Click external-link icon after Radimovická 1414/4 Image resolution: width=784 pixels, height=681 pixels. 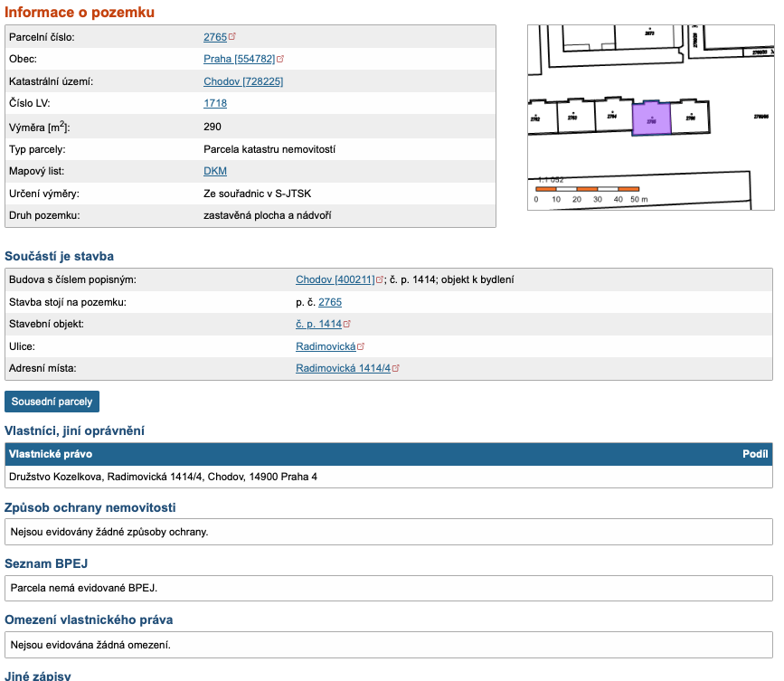click(395, 368)
